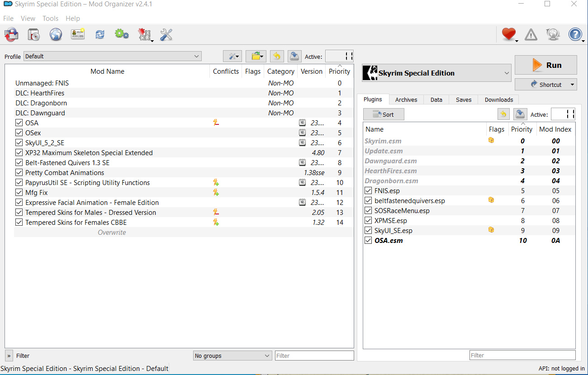The image size is (588, 375).
Task: Click restore backup icon above mod list
Action: pos(277,56)
